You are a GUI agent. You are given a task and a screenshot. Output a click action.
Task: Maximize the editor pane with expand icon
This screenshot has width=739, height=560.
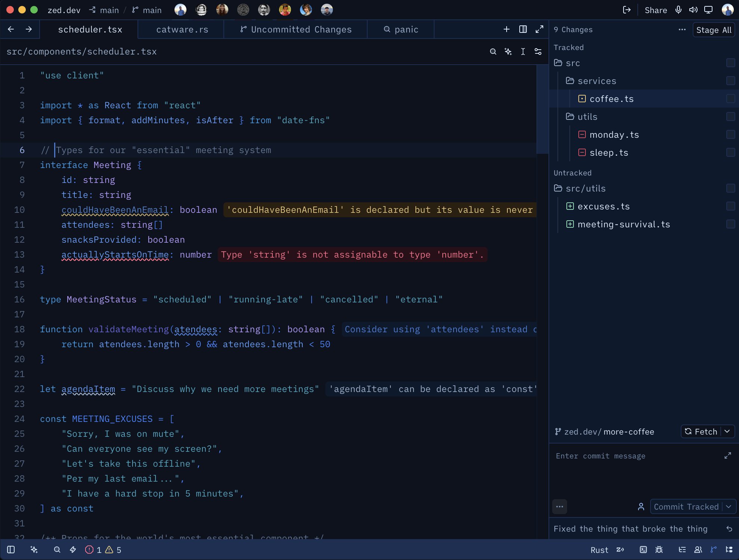(539, 29)
